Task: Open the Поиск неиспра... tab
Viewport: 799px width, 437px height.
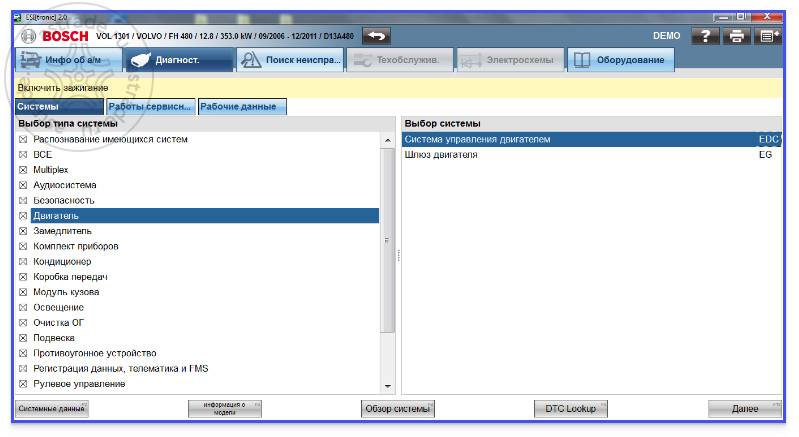Action: [290, 60]
